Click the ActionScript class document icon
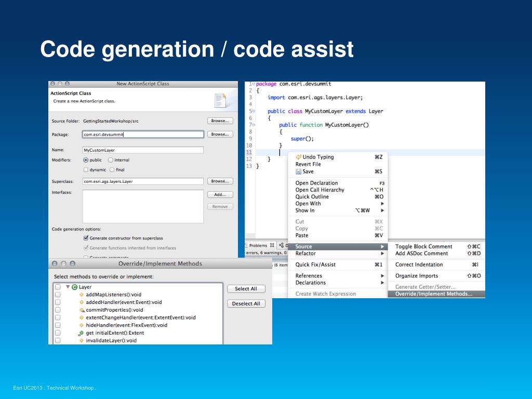 (x=220, y=100)
